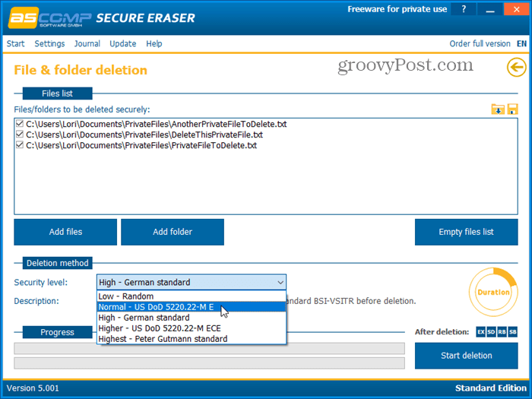Click the upper progress bar
The height and width of the screenshot is (399, 532).
[x=209, y=348]
